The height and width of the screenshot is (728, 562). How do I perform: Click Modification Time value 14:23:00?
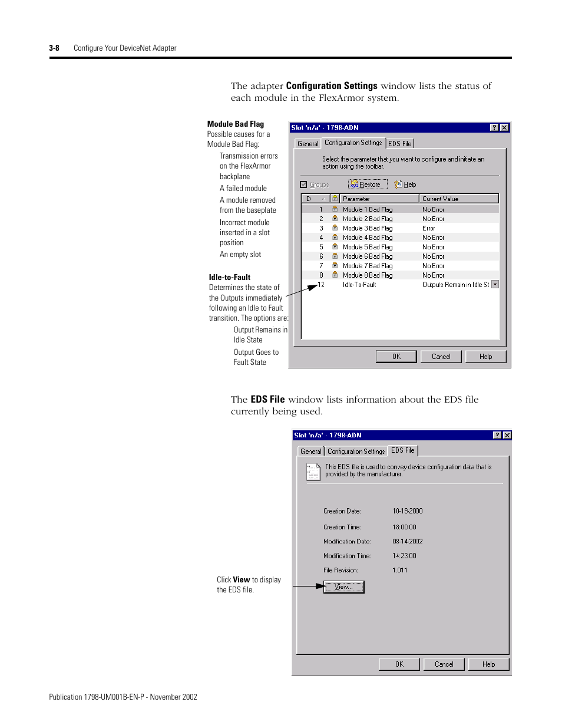tap(404, 556)
